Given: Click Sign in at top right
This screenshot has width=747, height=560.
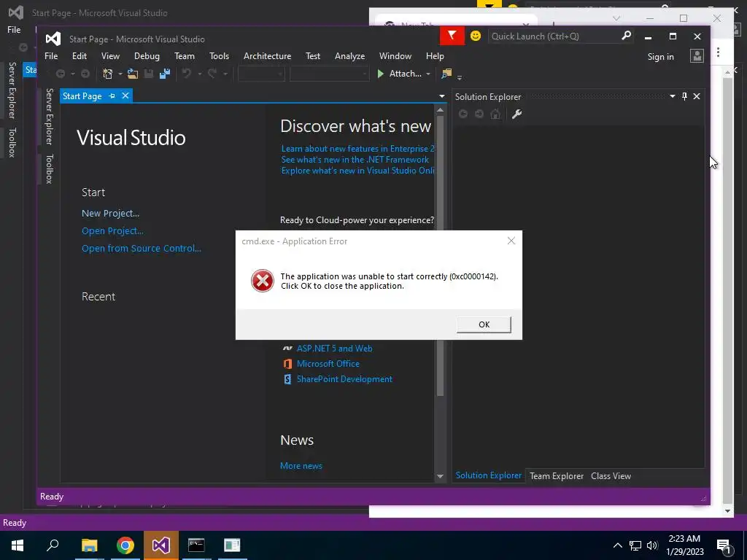Looking at the screenshot, I should 660,57.
